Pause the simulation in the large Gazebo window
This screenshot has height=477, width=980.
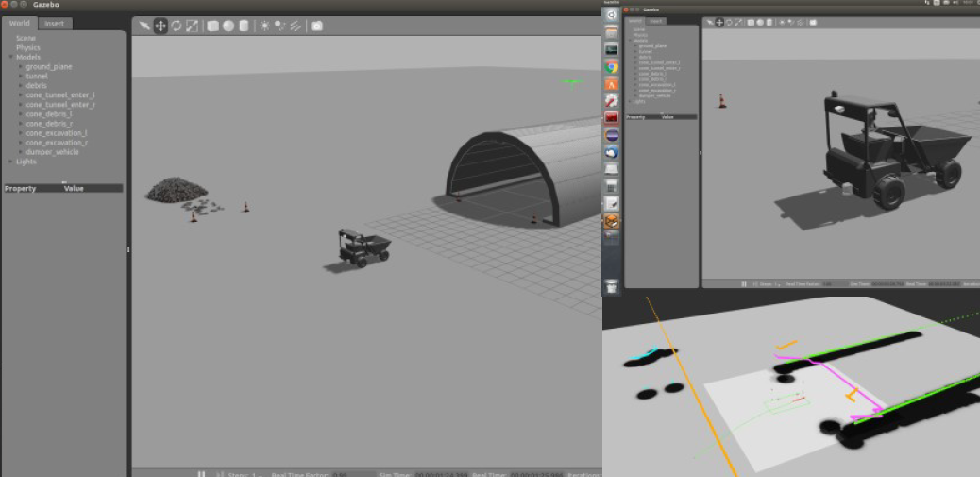coord(201,474)
